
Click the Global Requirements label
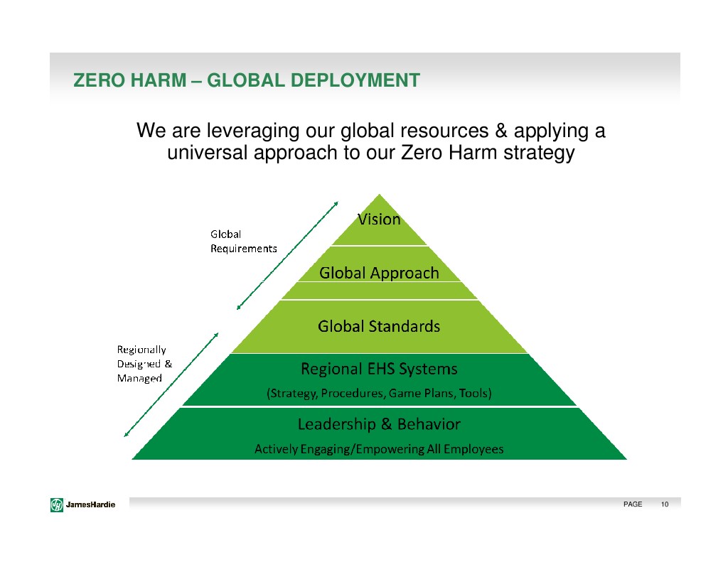[242, 242]
